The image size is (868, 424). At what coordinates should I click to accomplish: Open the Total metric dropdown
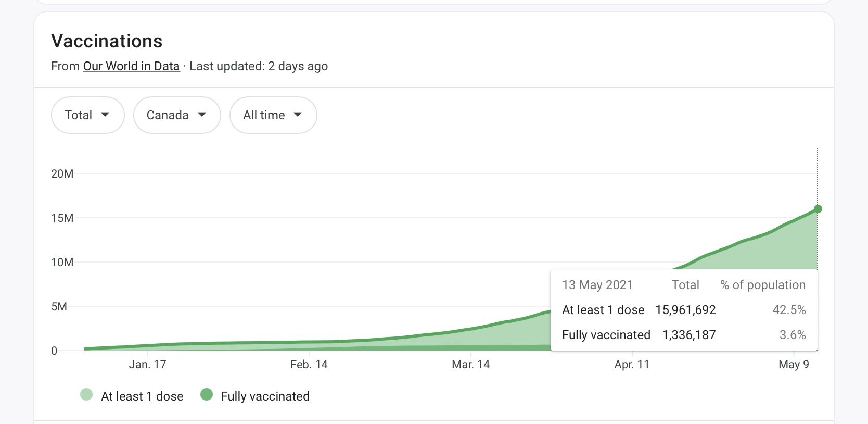[x=87, y=115]
